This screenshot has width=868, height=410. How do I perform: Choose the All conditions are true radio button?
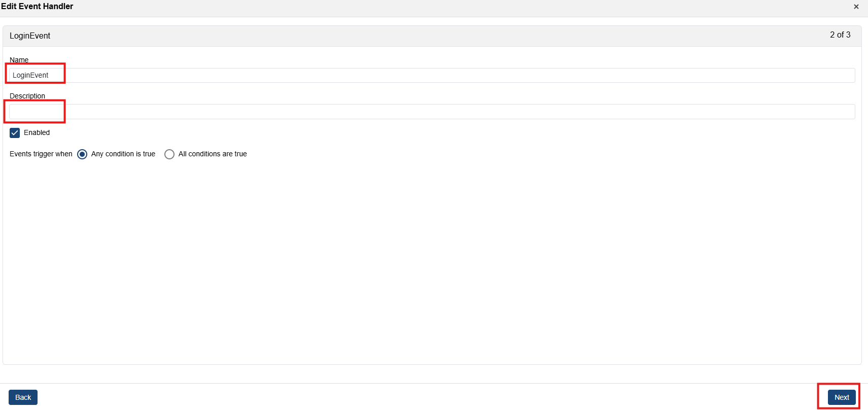pos(169,154)
